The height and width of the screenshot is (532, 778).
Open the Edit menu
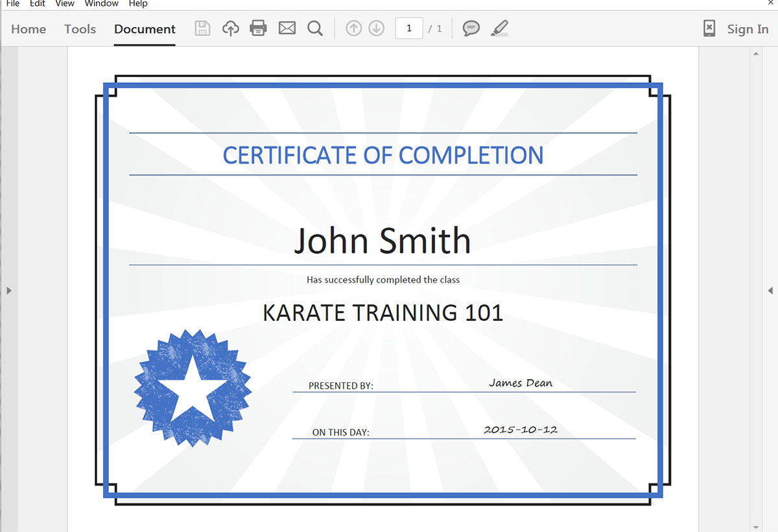click(38, 4)
